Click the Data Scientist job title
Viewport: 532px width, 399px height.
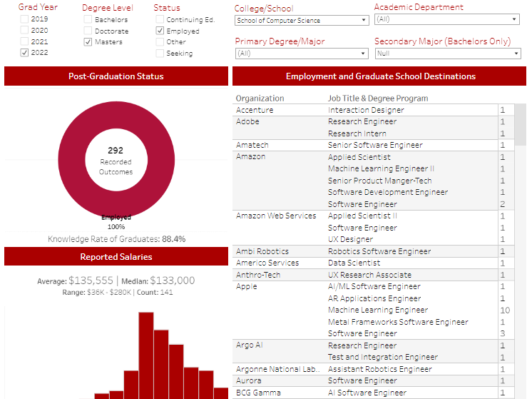pyautogui.click(x=354, y=263)
